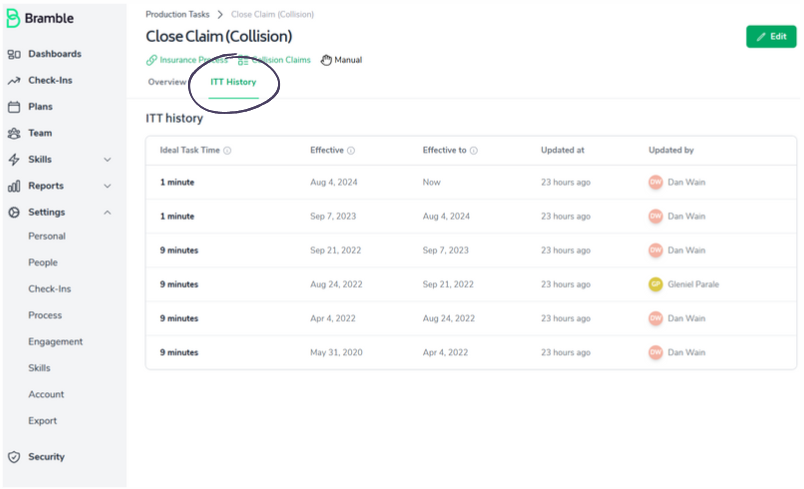Switch to the Overview tab

(x=167, y=82)
